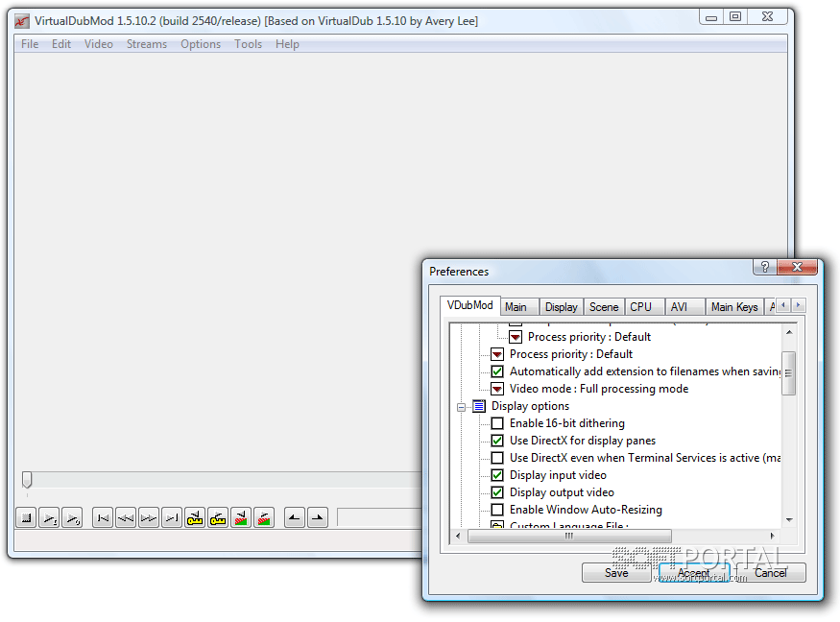Open the Video mode dropdown
Viewport: 840px width, 622px height.
click(497, 389)
